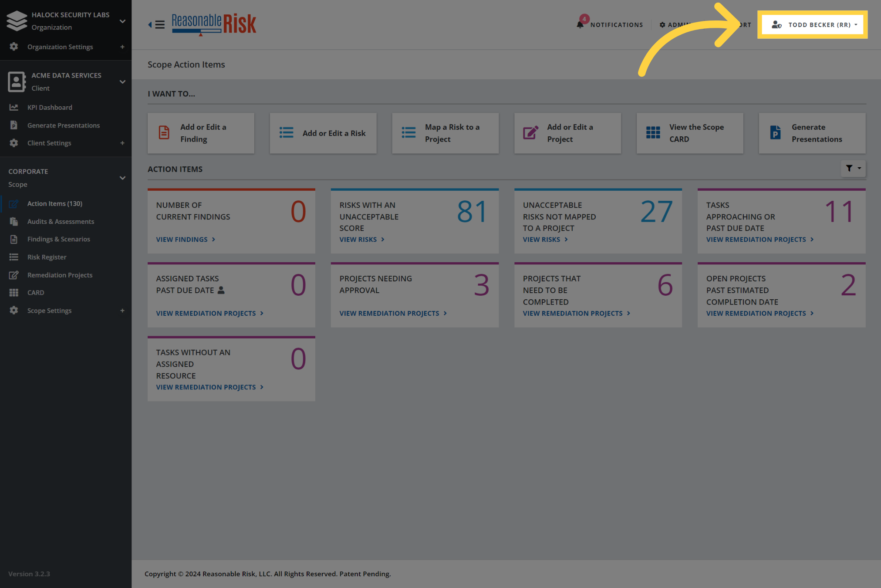Viewport: 881px width, 588px height.
Task: Click the 81 unacceptable score risks count
Action: (472, 212)
